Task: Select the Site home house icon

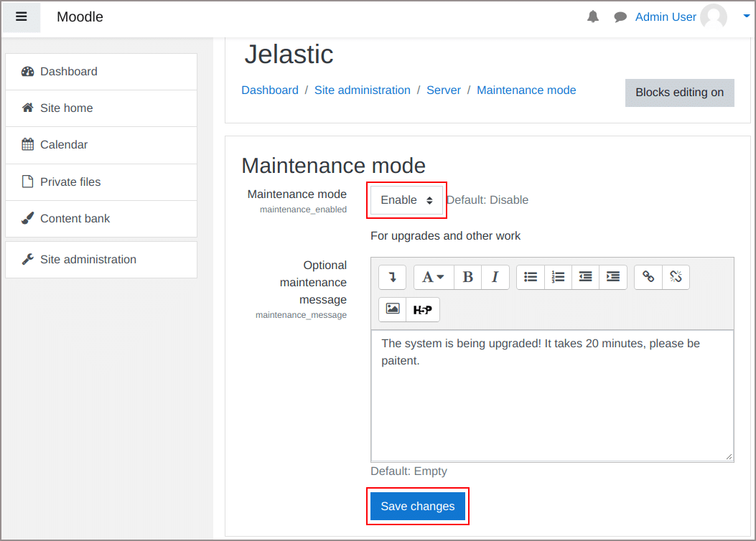Action: pos(27,108)
